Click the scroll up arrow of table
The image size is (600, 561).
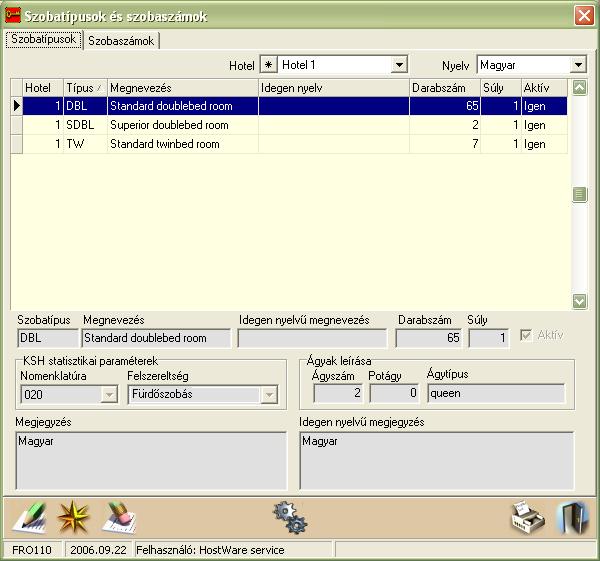pyautogui.click(x=579, y=88)
